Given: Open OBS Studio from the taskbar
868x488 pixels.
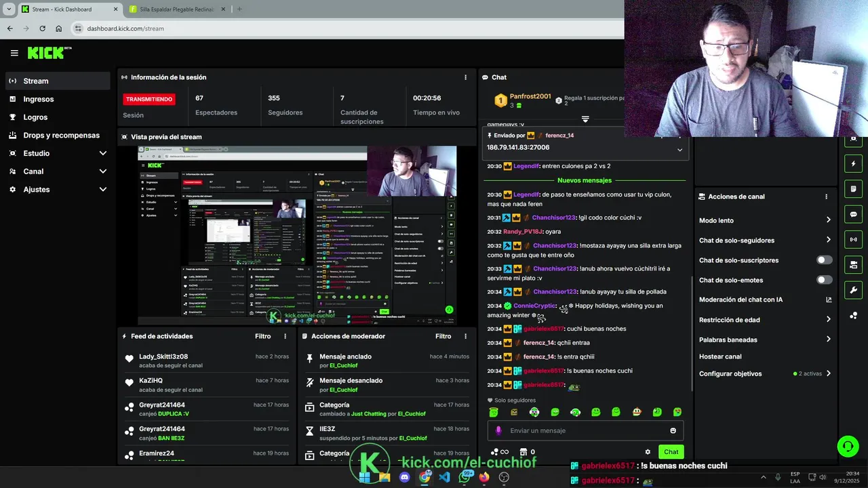Looking at the screenshot, I should click(x=504, y=477).
